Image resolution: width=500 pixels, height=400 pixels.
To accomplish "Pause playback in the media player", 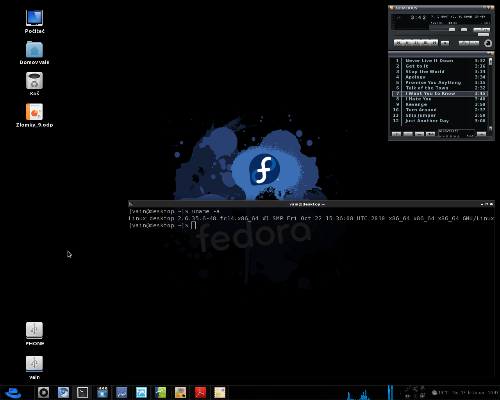I will coord(416,43).
